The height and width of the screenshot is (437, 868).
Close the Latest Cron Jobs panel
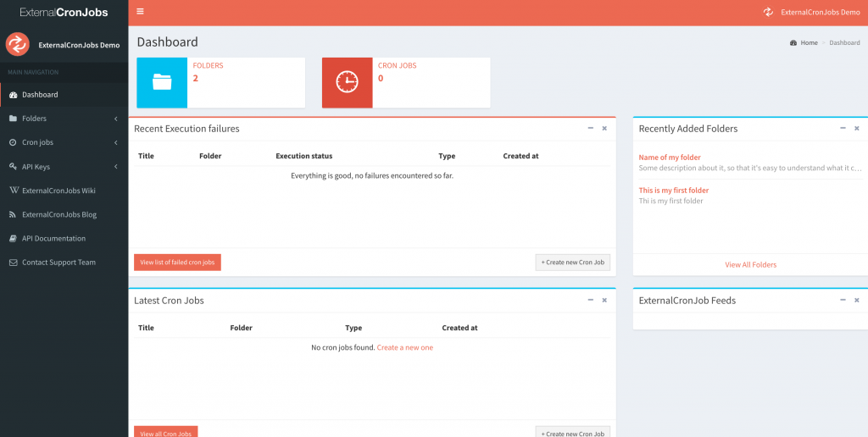(604, 301)
